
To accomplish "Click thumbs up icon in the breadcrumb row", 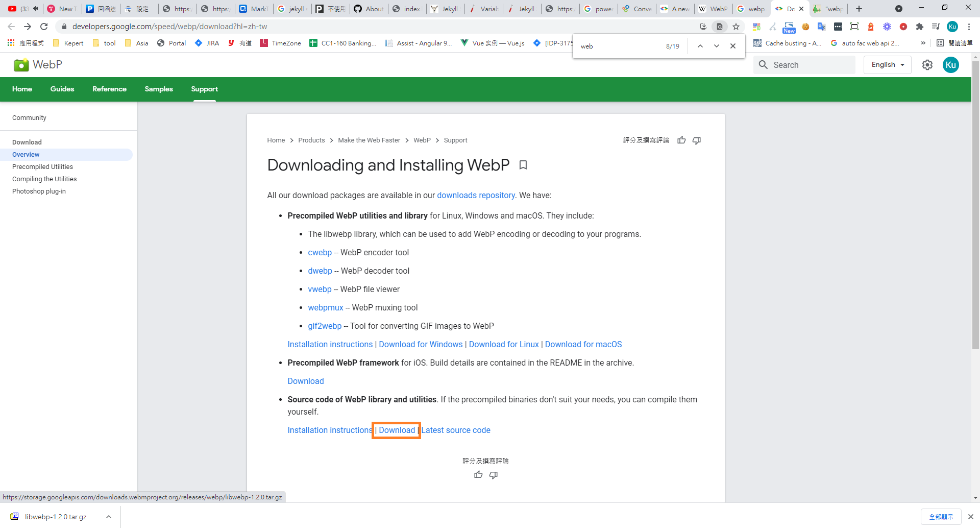I will pos(681,140).
